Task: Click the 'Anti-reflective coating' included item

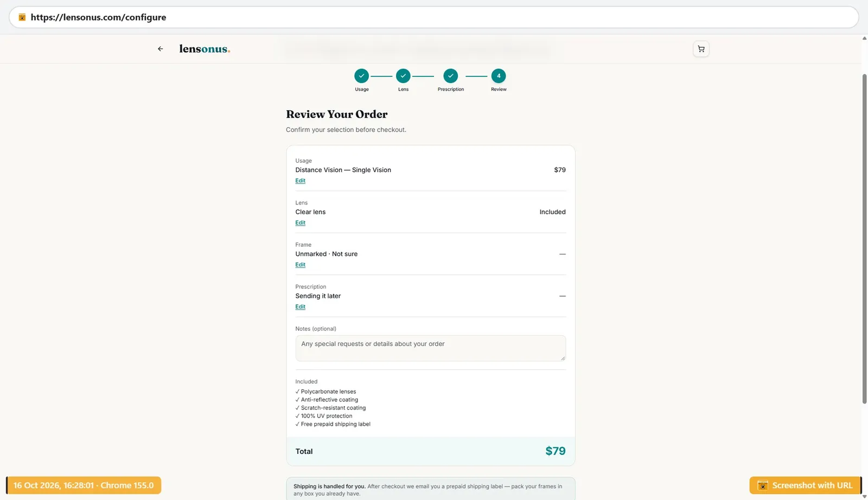Action: (x=327, y=400)
